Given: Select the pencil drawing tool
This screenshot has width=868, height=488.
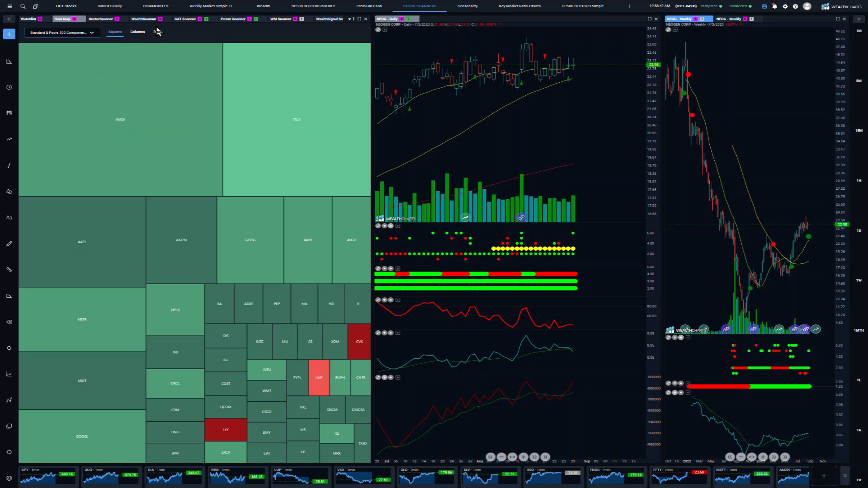Looking at the screenshot, I should pos(9,244).
